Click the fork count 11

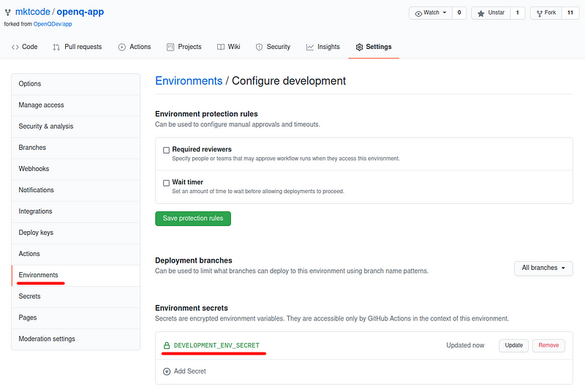coord(570,13)
